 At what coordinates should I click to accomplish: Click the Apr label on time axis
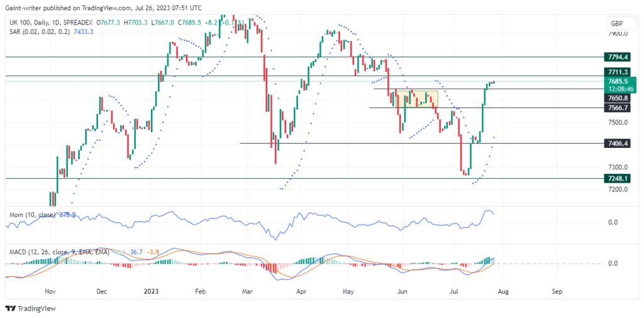point(301,291)
